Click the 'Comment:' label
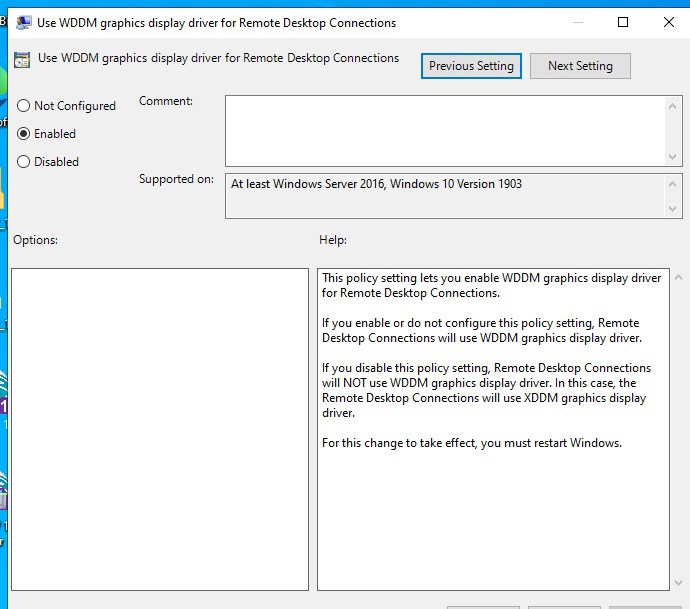The height and width of the screenshot is (609, 690). pyautogui.click(x=166, y=101)
